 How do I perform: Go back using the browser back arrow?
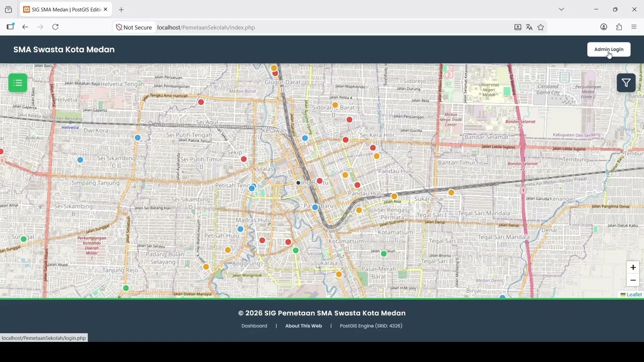25,27
